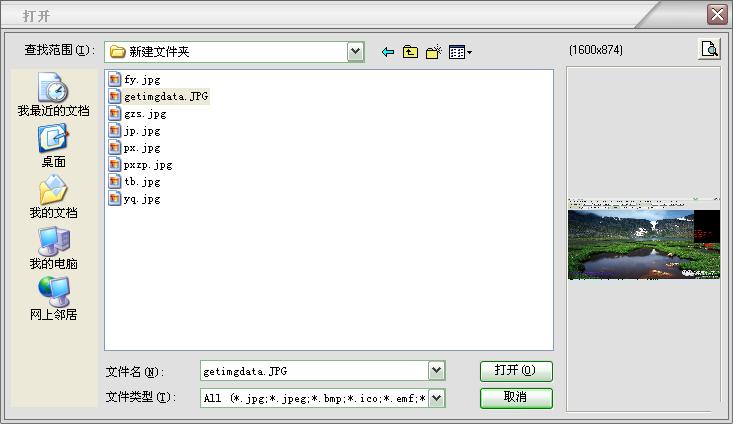This screenshot has height=424, width=733.
Task: Click the getimgdata.JPG file icon
Action: pos(115,96)
